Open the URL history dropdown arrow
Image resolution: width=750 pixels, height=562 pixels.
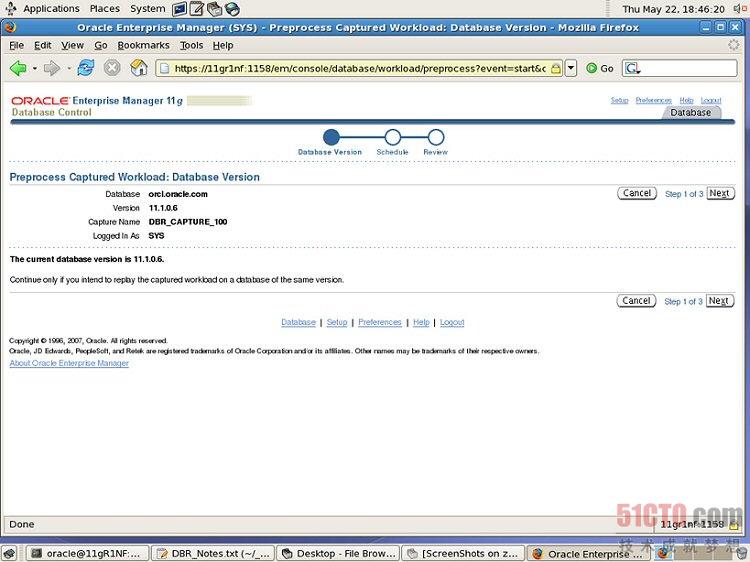571,68
